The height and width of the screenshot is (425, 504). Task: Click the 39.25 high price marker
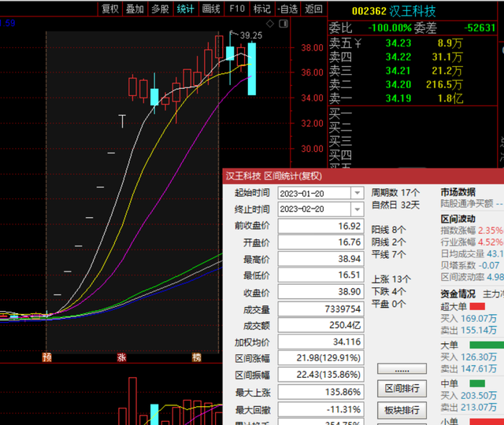click(x=250, y=35)
